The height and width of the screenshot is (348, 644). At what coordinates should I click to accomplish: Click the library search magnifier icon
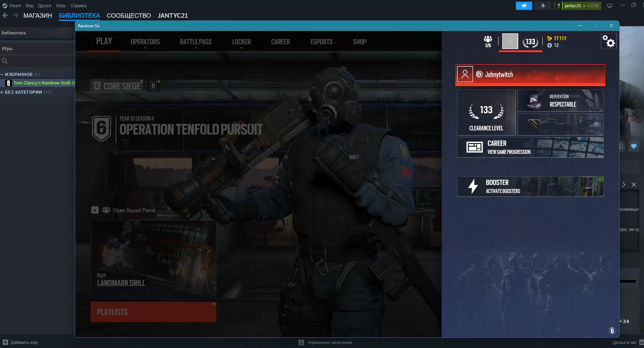(x=5, y=61)
